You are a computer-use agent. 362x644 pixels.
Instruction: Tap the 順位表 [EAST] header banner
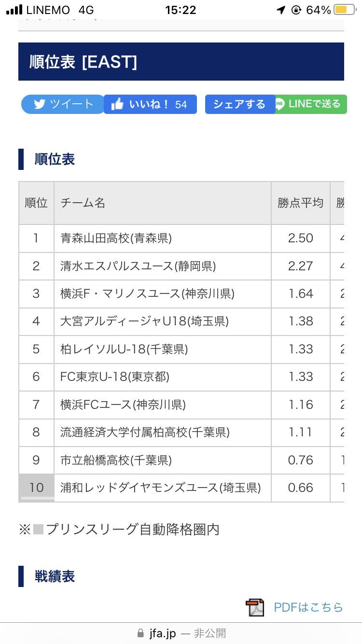pyautogui.click(x=181, y=62)
